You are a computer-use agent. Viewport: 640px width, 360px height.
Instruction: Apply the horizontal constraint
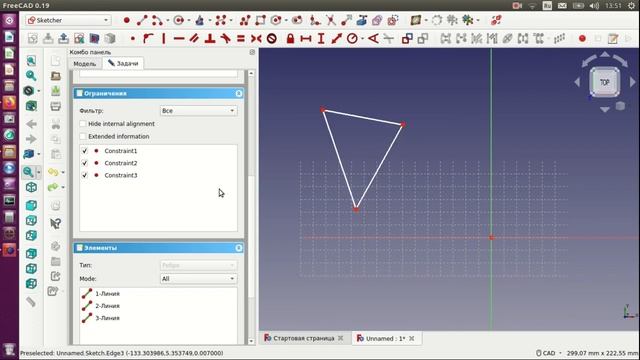[179, 39]
